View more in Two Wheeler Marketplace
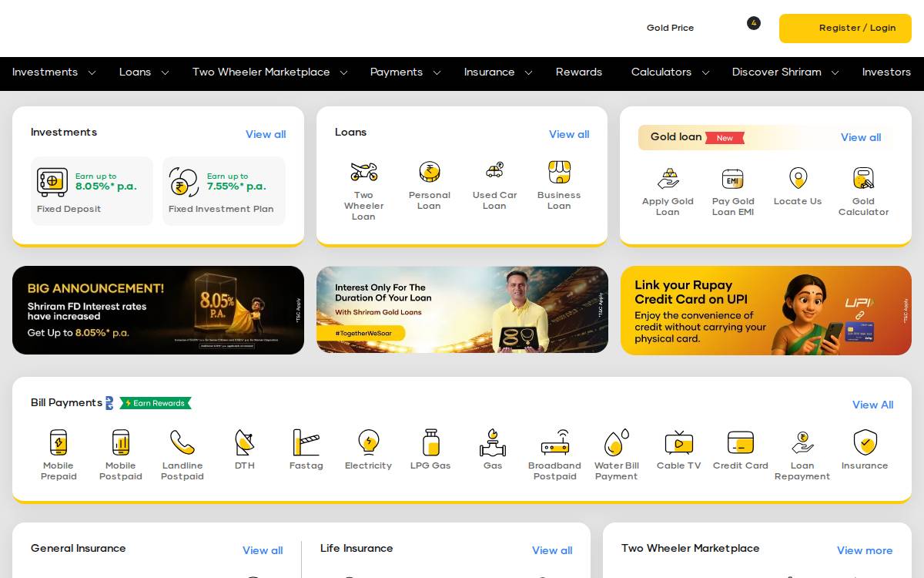Viewport: 924px width, 578px height. point(865,550)
